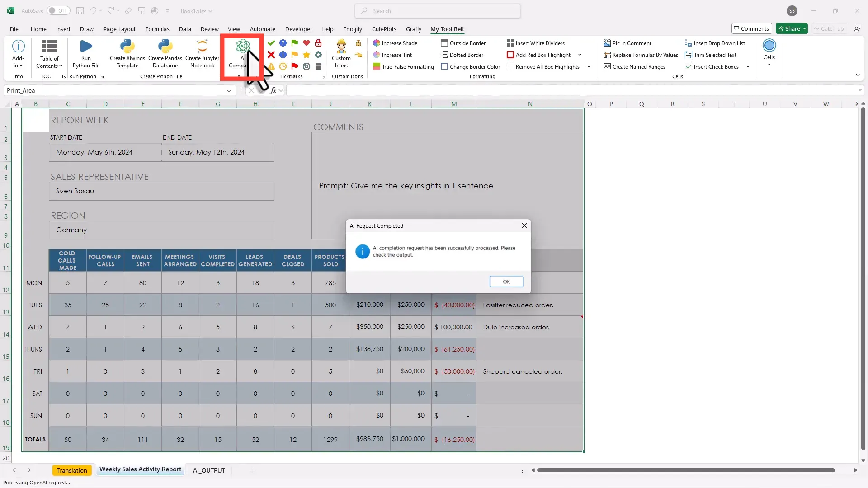Switch to the Automate ribbon tab
Screen dimensions: 868x488
[262, 29]
